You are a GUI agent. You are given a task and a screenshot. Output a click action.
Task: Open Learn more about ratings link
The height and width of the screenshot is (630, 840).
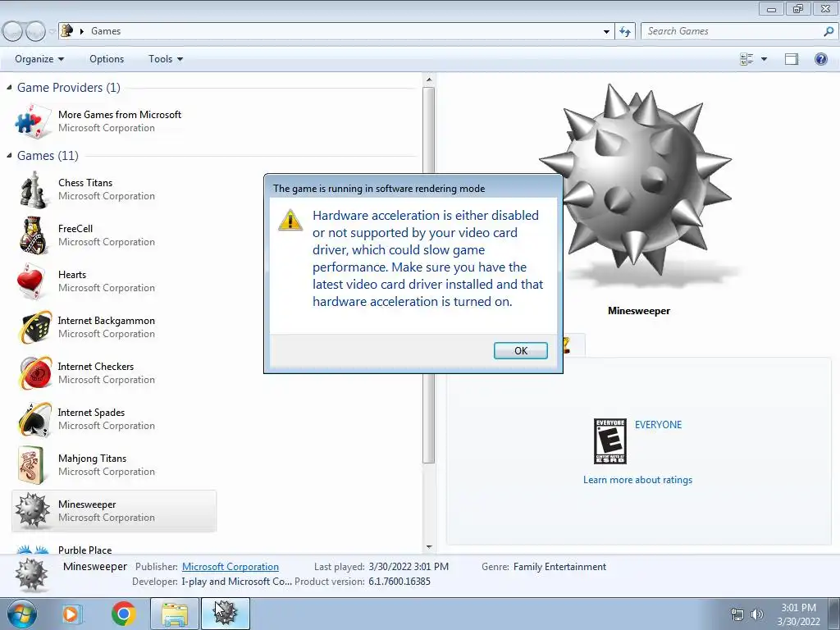[637, 479]
